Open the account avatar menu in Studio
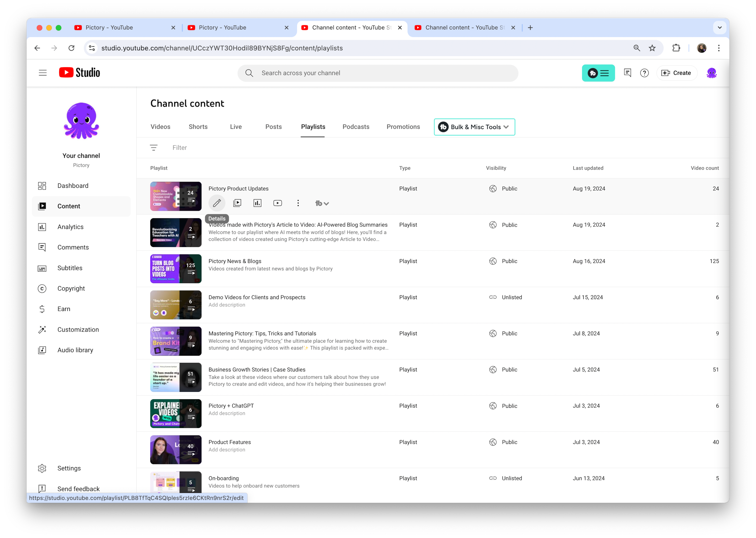Screen dimensions: 756x538 point(712,73)
